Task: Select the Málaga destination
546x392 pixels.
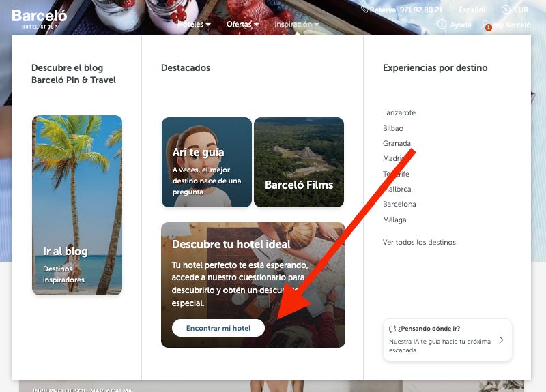Action: pos(394,220)
